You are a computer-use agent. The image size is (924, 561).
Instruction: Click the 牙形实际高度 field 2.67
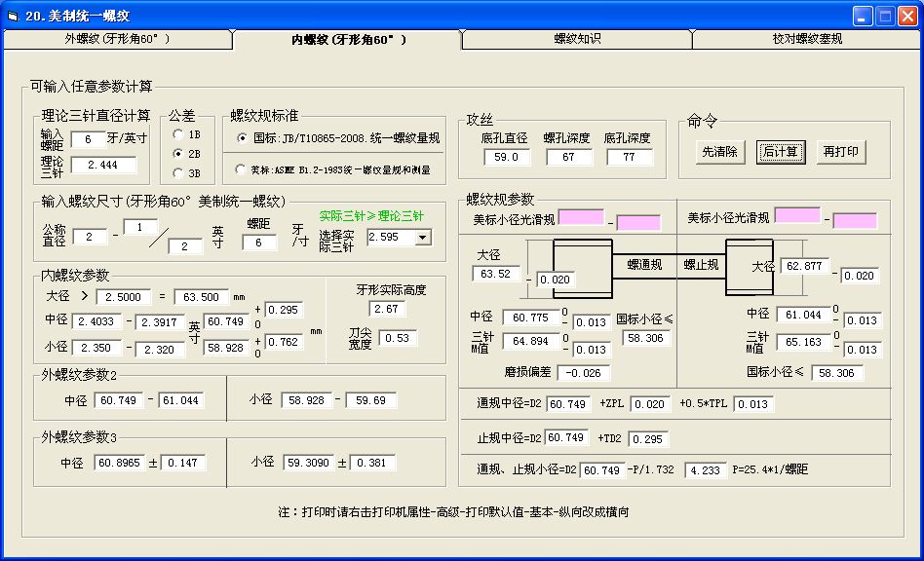tap(387, 309)
